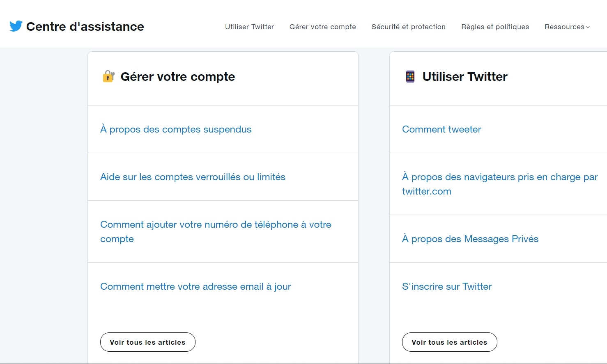607x364 pixels.
Task: Click the Twitter bird logo
Action: [16, 26]
